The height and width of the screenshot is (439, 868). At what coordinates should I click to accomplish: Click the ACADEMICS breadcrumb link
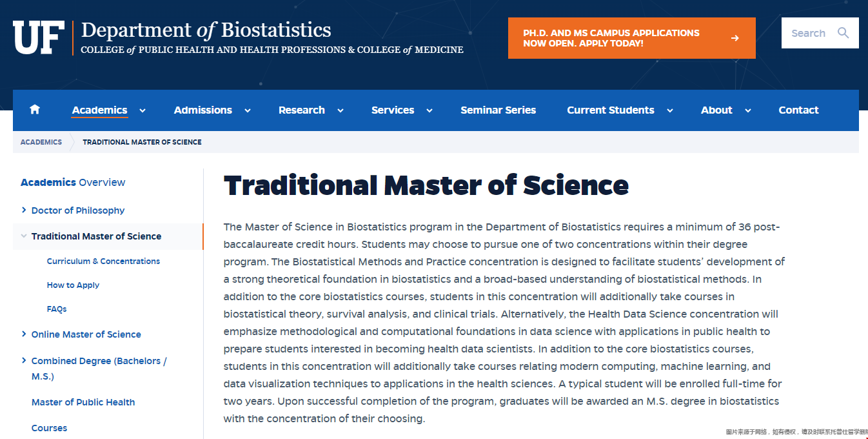[41, 142]
